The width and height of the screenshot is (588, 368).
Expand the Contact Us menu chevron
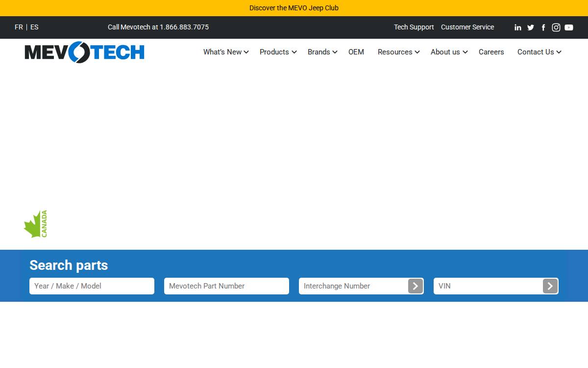click(x=559, y=52)
